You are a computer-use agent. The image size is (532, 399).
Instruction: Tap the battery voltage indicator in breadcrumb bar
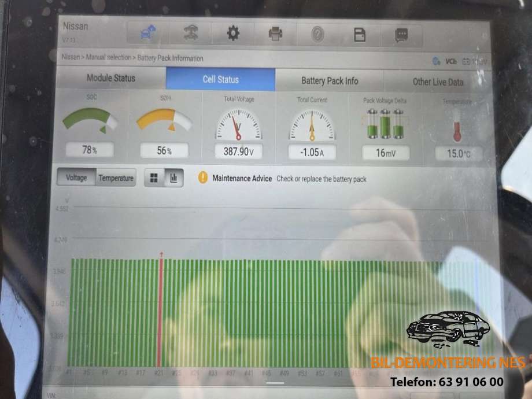pos(474,62)
